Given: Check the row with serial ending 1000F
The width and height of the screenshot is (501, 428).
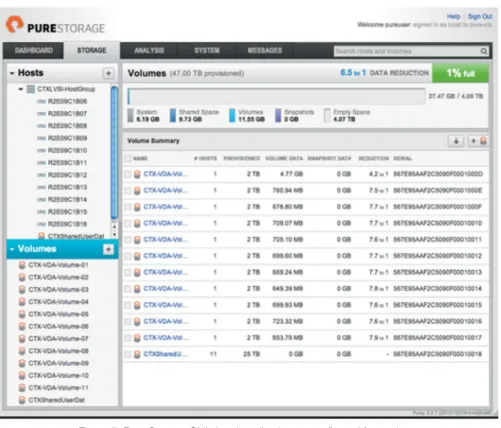Looking at the screenshot, I should point(127,207).
